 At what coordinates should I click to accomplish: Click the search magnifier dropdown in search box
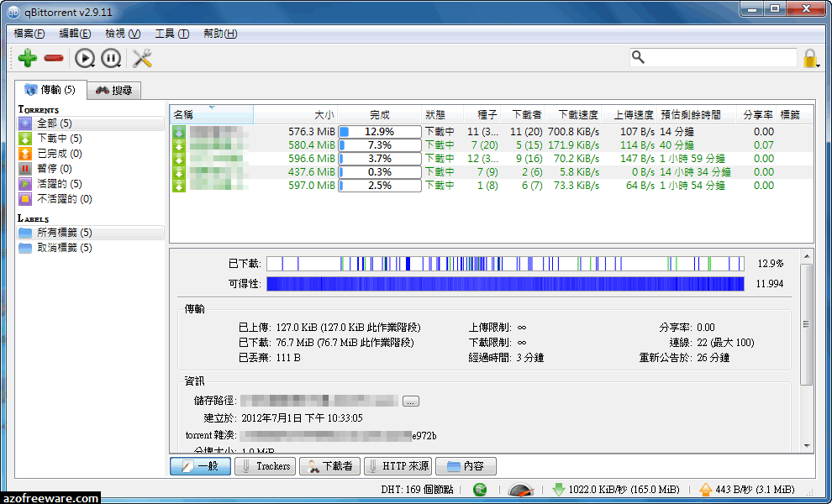pos(639,57)
